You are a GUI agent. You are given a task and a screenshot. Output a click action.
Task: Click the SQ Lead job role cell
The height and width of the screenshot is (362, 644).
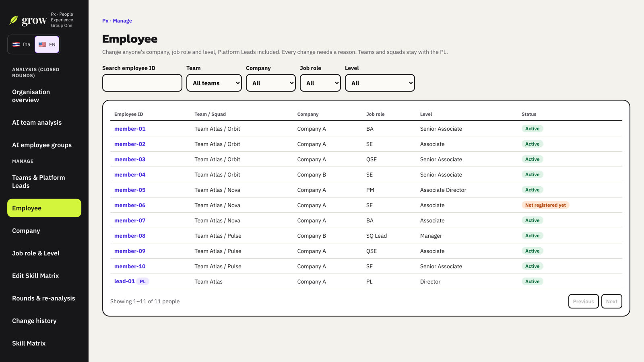click(x=376, y=236)
